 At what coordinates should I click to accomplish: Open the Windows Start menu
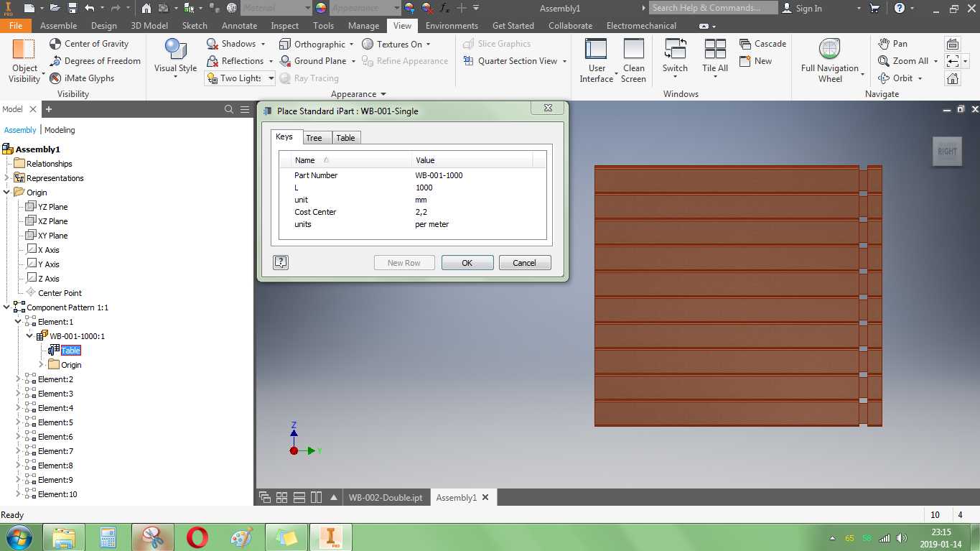point(17,537)
